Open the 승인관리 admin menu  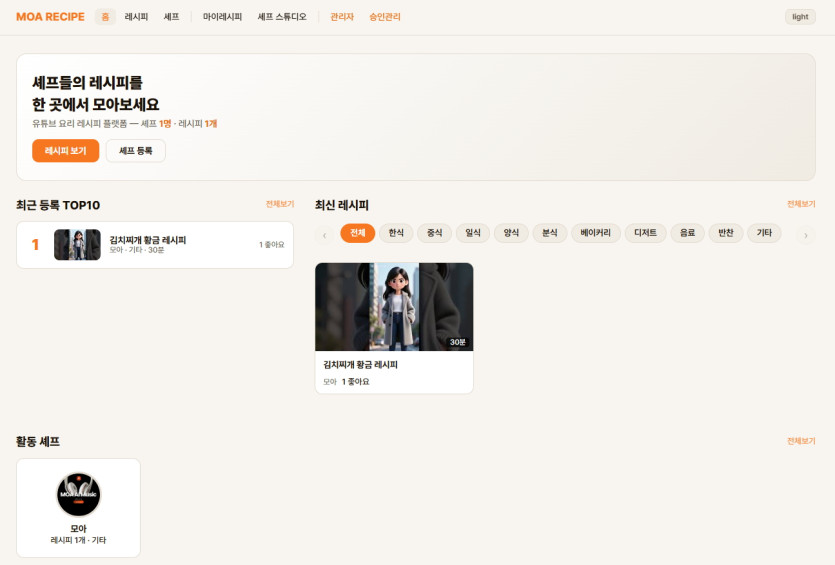tap(385, 17)
